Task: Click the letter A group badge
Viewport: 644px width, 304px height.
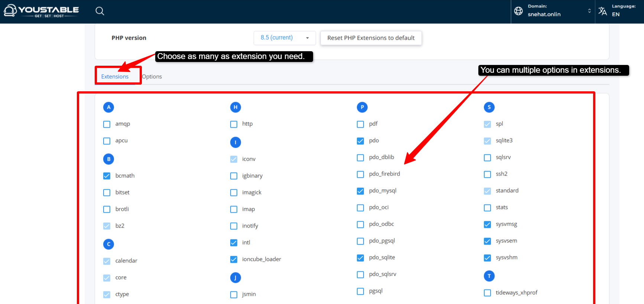Action: pyautogui.click(x=108, y=107)
